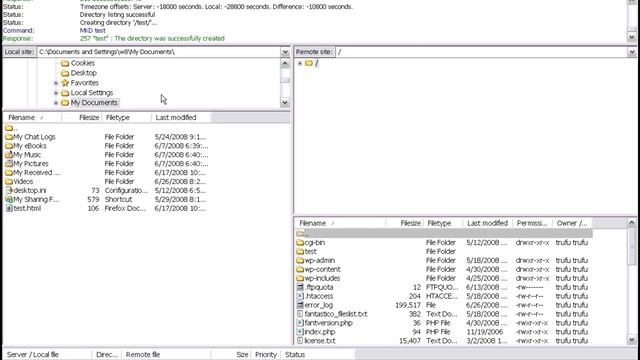Viewport: 640px width, 360px height.
Task: Sort remote files by Filesize column
Action: (404, 223)
